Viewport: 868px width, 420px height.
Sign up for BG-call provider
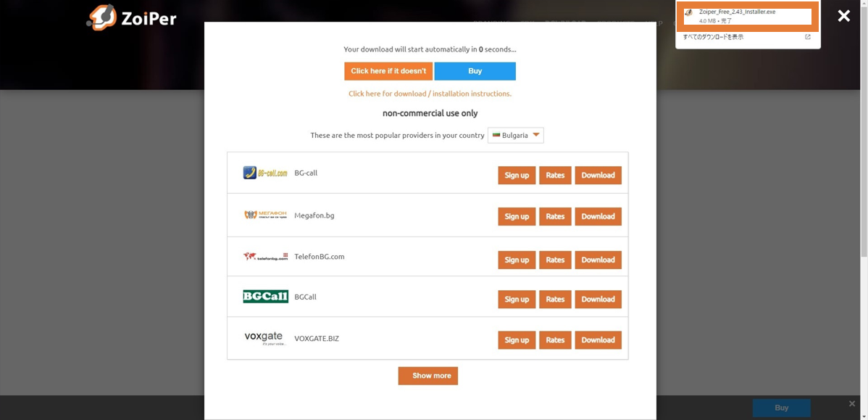[x=517, y=175]
